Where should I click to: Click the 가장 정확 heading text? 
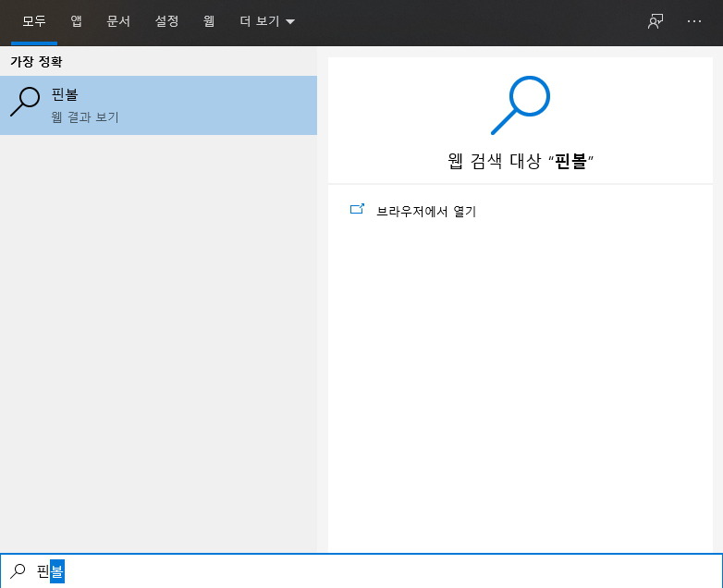(36, 62)
